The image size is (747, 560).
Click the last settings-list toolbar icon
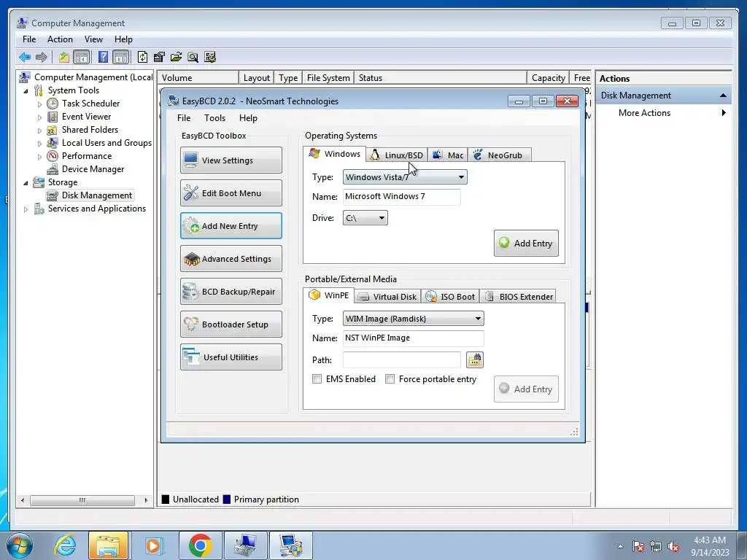coord(210,57)
